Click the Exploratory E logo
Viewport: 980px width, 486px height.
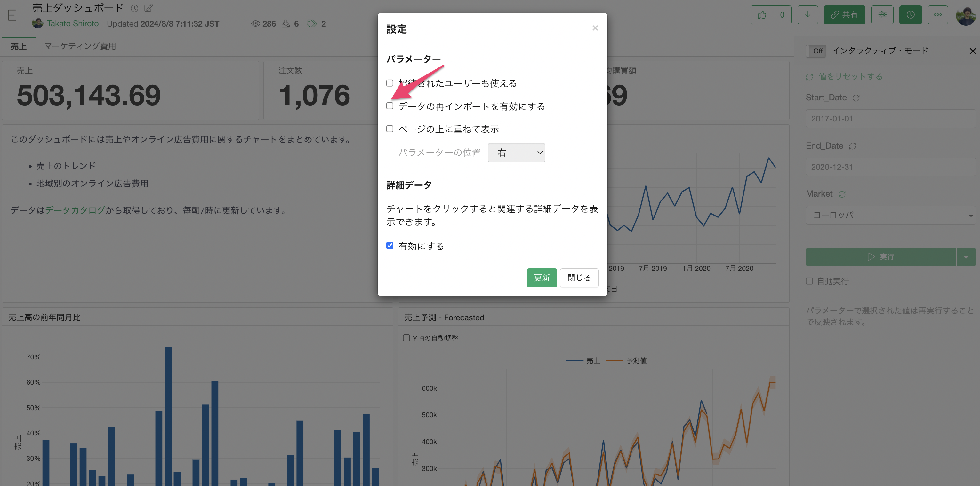pos(12,15)
